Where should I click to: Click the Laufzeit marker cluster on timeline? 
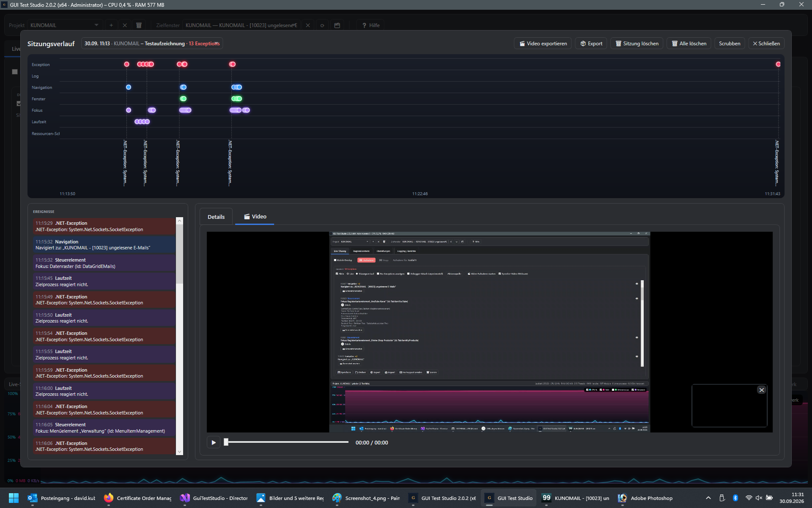[142, 121]
